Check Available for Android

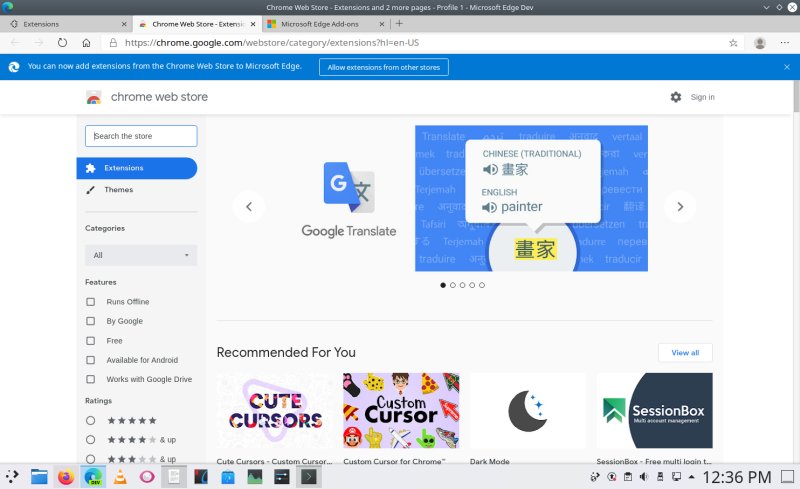click(x=90, y=360)
